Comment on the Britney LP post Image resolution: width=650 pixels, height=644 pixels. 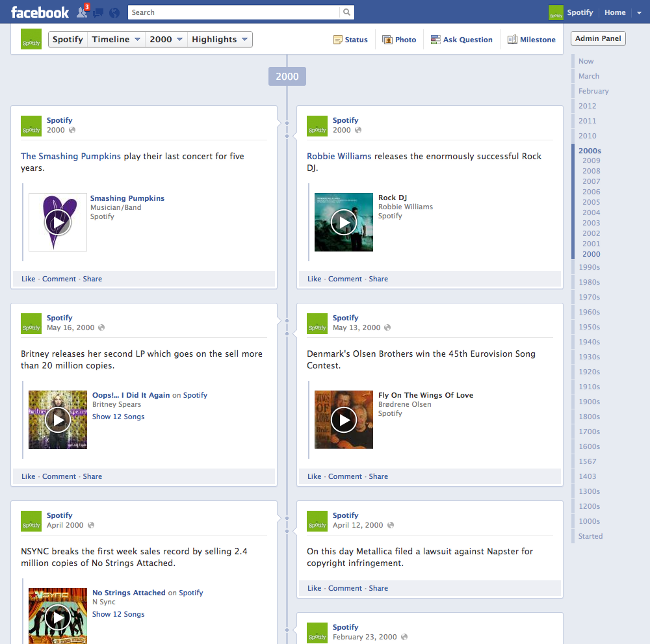(x=59, y=476)
